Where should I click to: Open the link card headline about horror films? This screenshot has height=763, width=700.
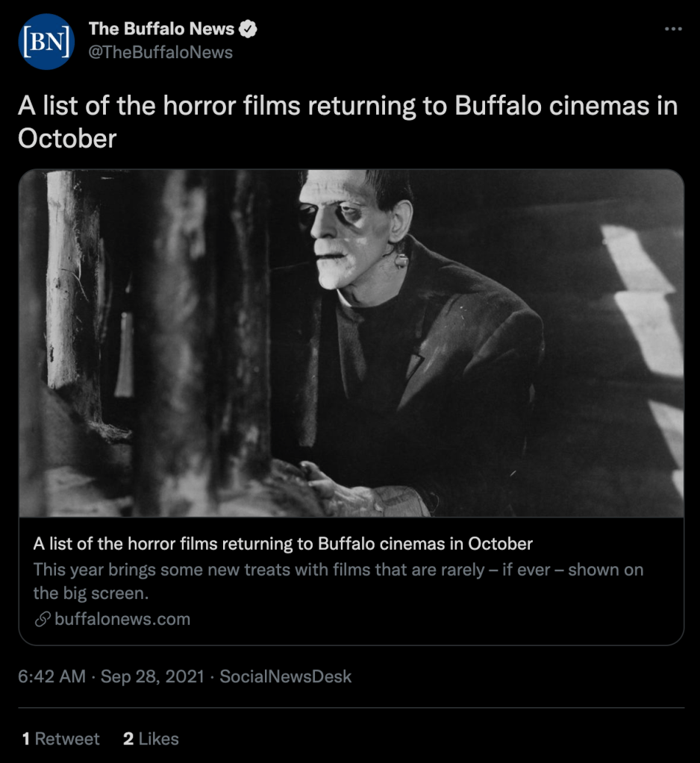point(283,543)
